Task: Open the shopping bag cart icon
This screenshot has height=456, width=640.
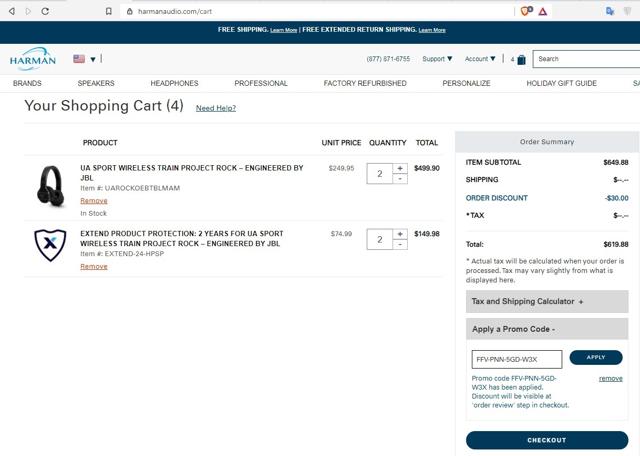Action: 521,60
